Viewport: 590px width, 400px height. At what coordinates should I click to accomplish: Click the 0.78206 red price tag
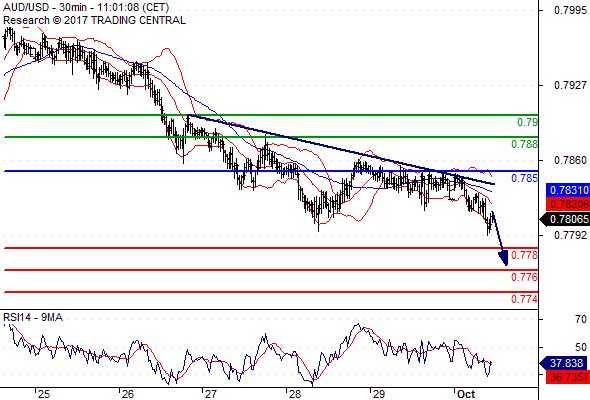click(x=568, y=204)
